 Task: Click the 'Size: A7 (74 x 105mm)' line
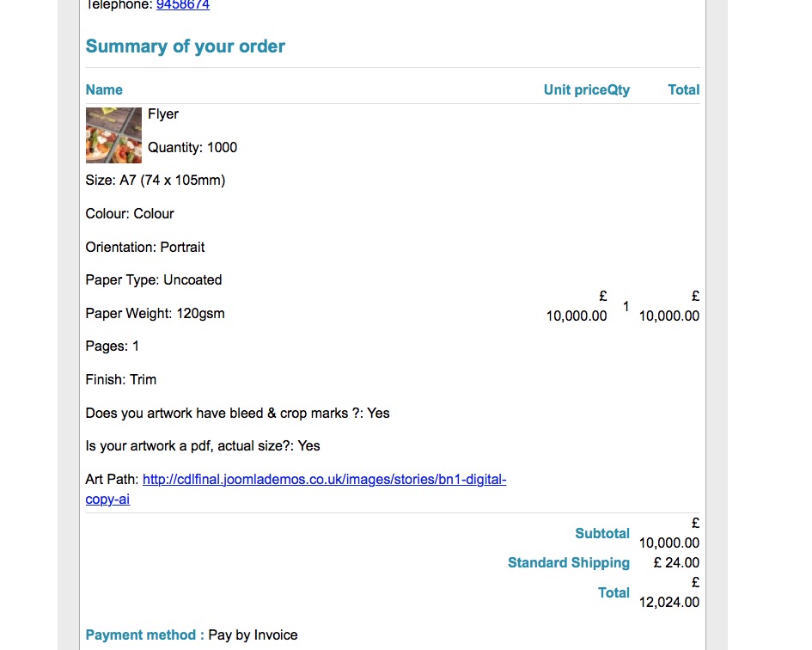coord(156,181)
